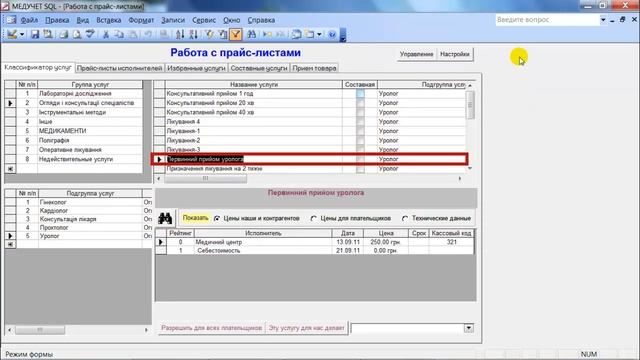Click the vertical scrollbar thumb of services list
The height and width of the screenshot is (360, 640).
(x=470, y=104)
